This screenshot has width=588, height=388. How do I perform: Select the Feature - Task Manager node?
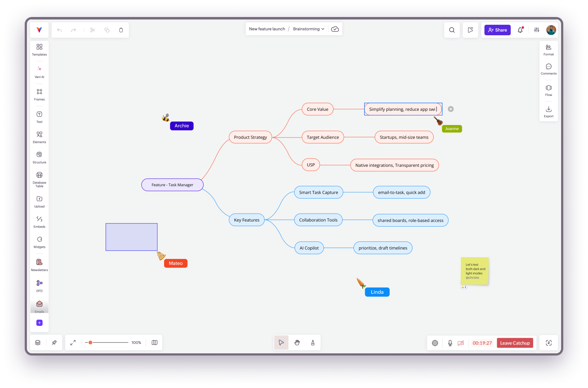point(172,185)
